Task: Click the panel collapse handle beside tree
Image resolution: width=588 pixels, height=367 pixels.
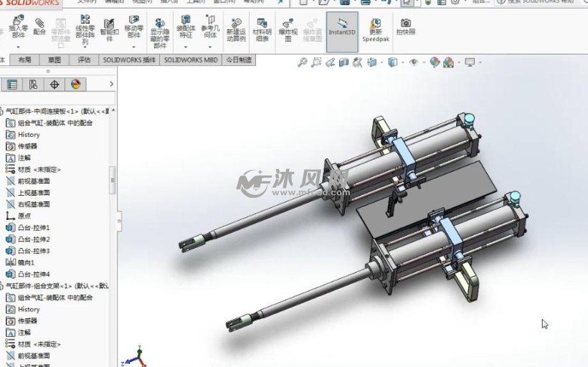Action: click(x=119, y=221)
